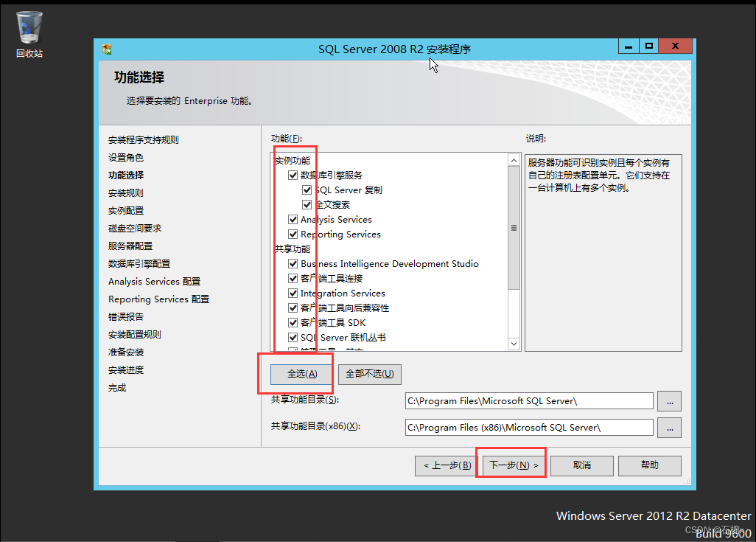The width and height of the screenshot is (756, 542).
Task: Click the 共享功能目录(x86) path field
Action: [x=529, y=428]
